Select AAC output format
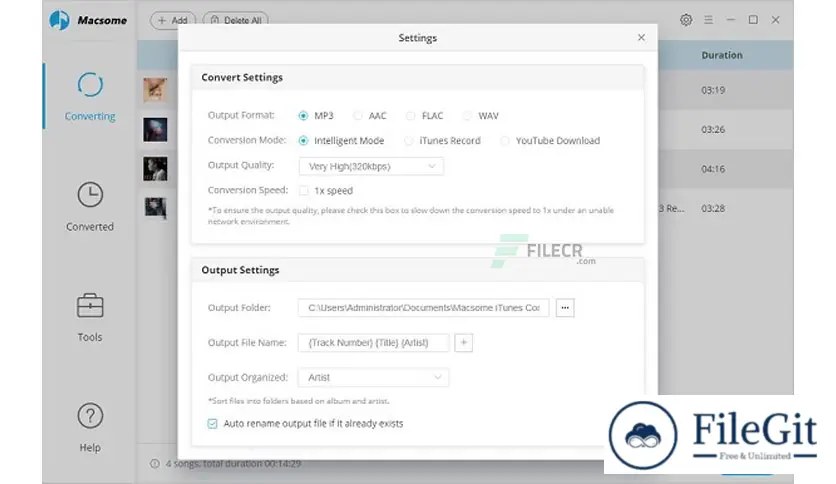This screenshot has height=484, width=836. (x=358, y=116)
